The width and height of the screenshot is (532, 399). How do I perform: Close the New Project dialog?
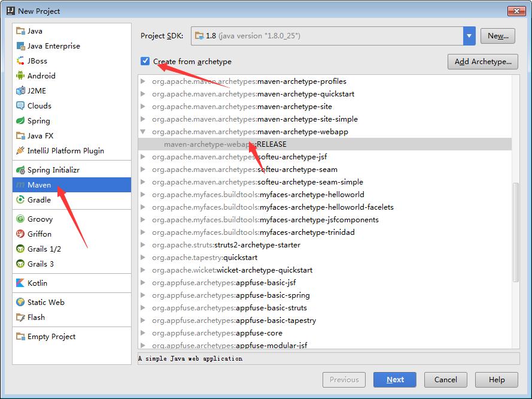(x=516, y=11)
